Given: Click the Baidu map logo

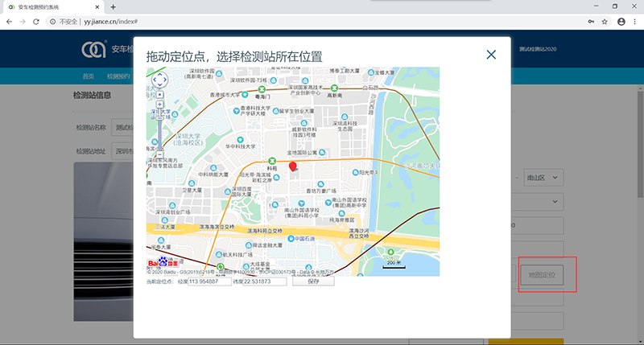Looking at the screenshot, I should (163, 262).
